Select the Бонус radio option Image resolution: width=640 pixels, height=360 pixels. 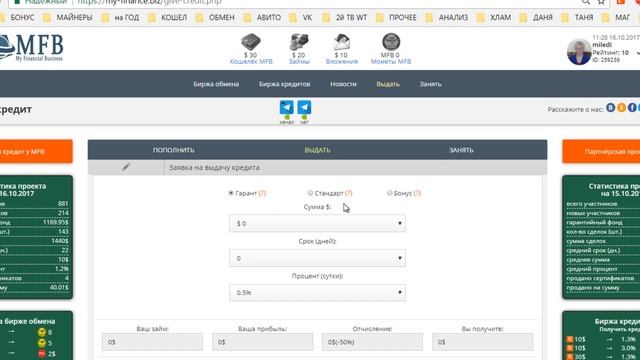pos(389,193)
